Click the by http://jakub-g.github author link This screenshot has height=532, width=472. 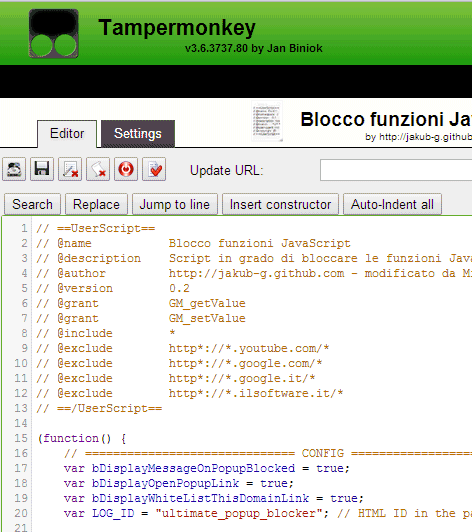418,137
